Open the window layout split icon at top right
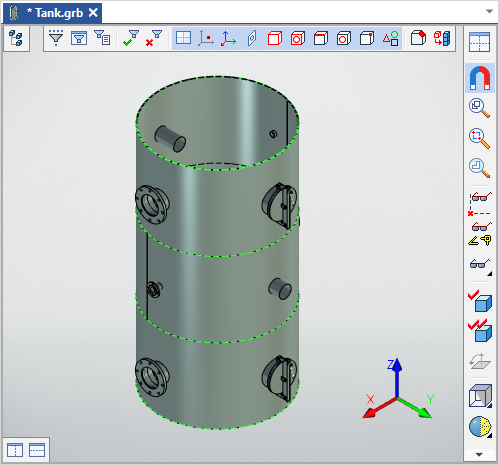Viewport: 499px width, 465px height. (479, 42)
